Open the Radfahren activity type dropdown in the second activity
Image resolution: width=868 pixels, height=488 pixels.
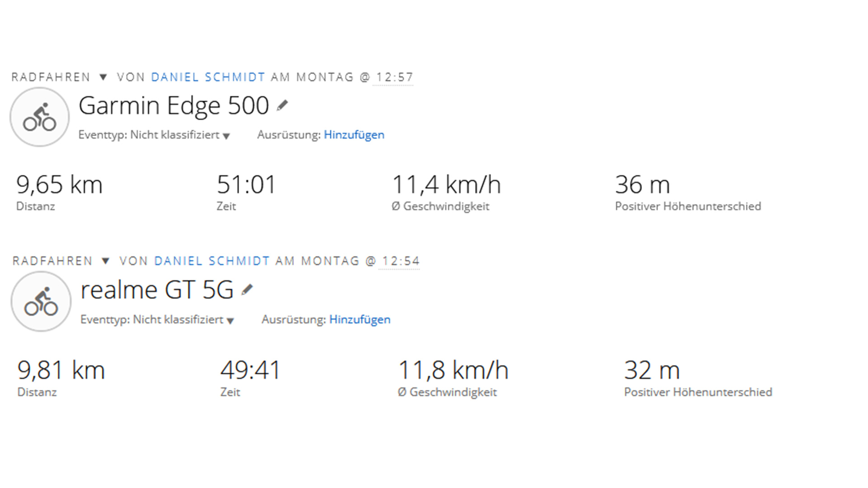(x=105, y=261)
